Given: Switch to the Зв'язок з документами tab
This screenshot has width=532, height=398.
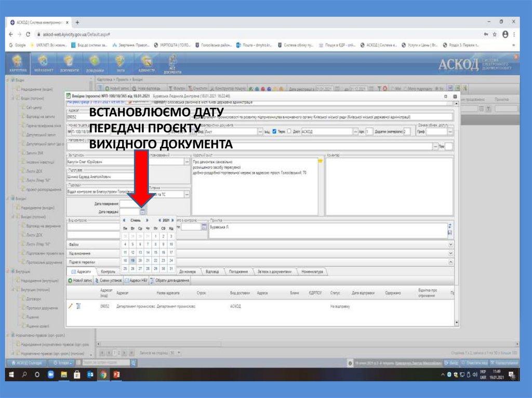Looking at the screenshot, I should click(274, 271).
